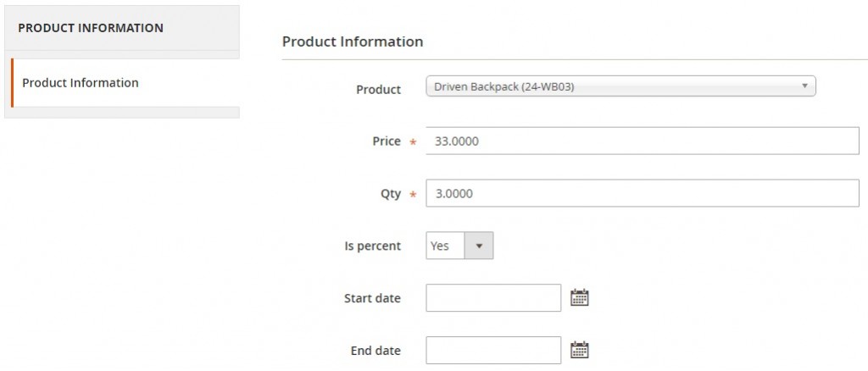Click the Product field label
This screenshot has width=868, height=371.
pyautogui.click(x=379, y=90)
